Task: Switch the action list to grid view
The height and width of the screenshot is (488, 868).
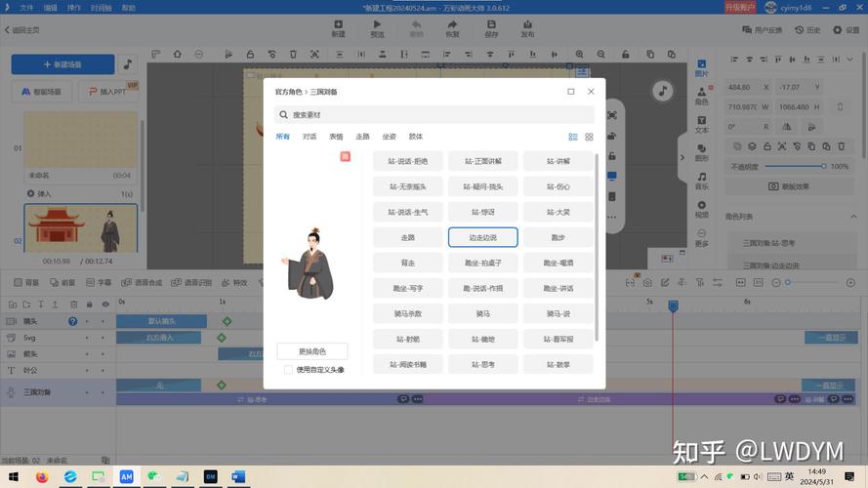Action: 589,138
